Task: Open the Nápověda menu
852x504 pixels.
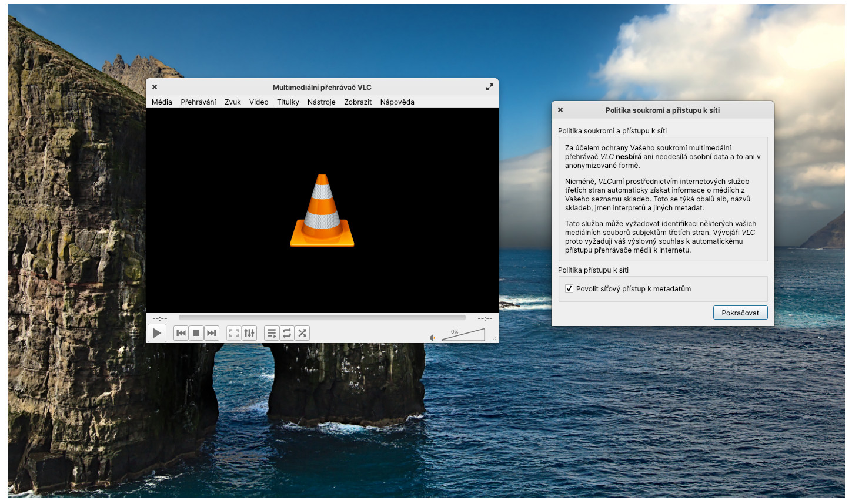Action: 397,102
